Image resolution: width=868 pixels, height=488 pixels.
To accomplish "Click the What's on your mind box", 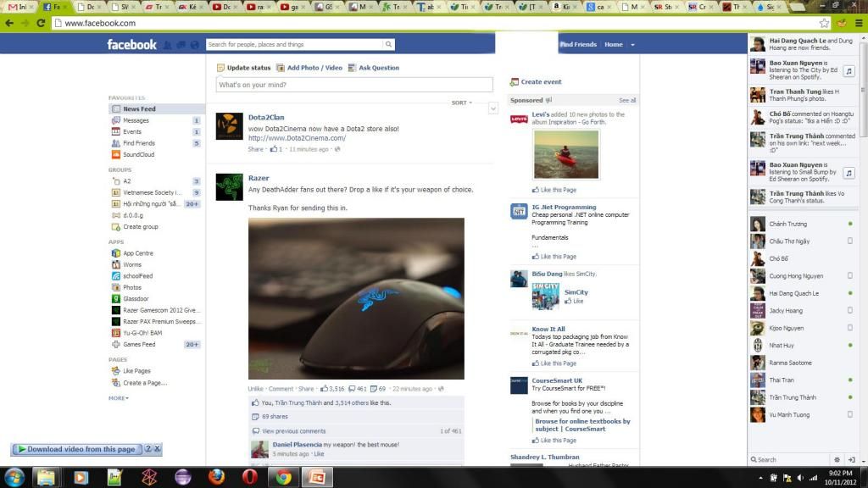I will (354, 85).
